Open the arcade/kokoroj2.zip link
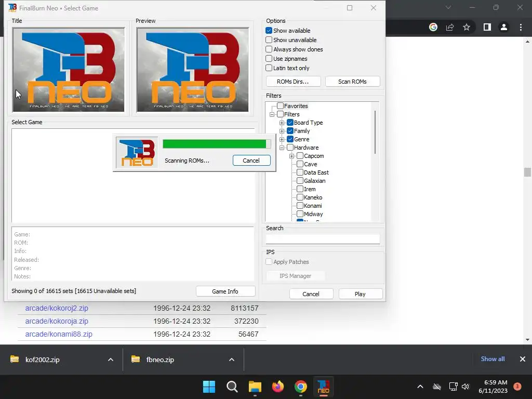This screenshot has width=532, height=399. 57,308
